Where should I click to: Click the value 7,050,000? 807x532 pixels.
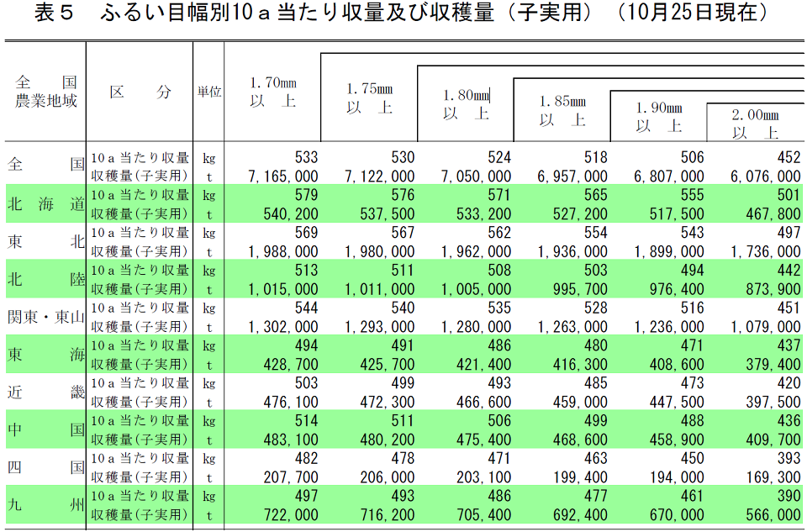pyautogui.click(x=476, y=176)
